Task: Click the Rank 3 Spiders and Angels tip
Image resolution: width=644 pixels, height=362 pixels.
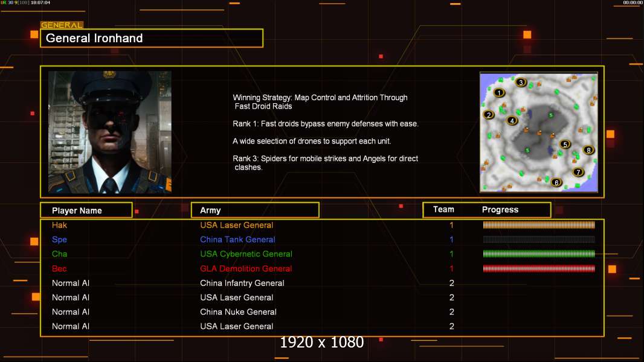Action: pyautogui.click(x=325, y=163)
